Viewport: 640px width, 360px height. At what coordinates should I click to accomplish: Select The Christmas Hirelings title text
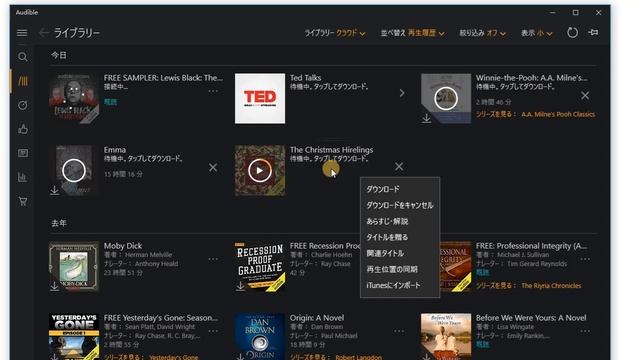[x=331, y=150]
